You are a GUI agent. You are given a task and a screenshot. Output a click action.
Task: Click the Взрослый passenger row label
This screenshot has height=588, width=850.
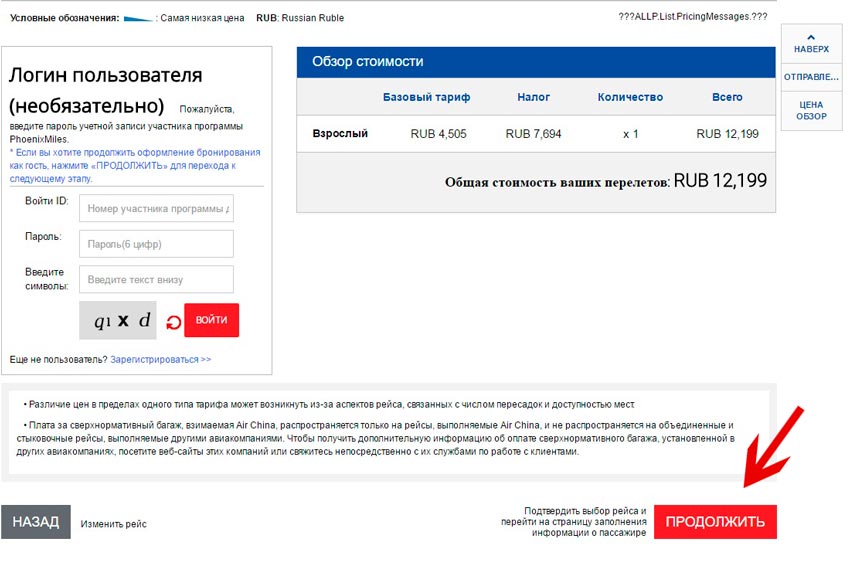tap(340, 133)
